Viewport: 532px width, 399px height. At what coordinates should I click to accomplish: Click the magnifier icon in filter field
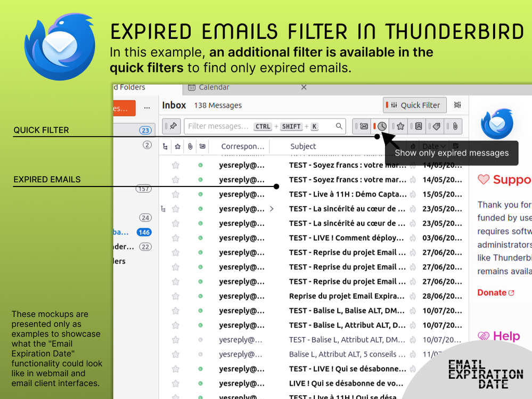pos(339,126)
